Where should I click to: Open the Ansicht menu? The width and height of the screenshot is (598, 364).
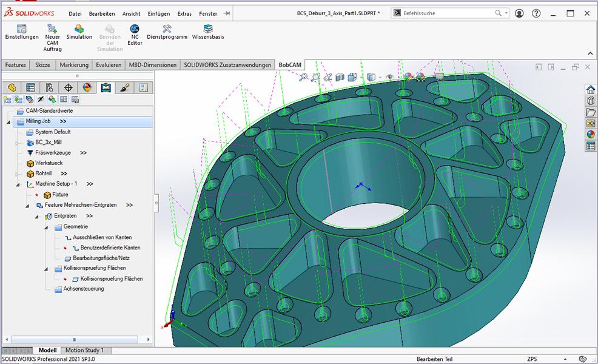pos(131,13)
